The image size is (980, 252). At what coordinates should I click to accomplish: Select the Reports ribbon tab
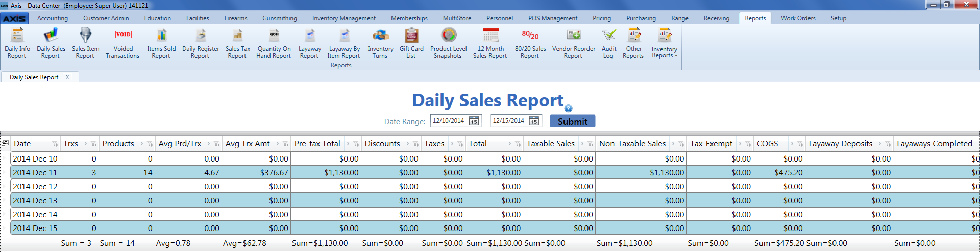755,18
